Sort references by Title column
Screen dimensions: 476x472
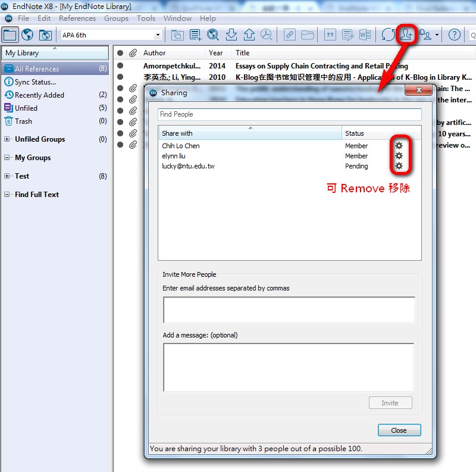[x=353, y=53]
